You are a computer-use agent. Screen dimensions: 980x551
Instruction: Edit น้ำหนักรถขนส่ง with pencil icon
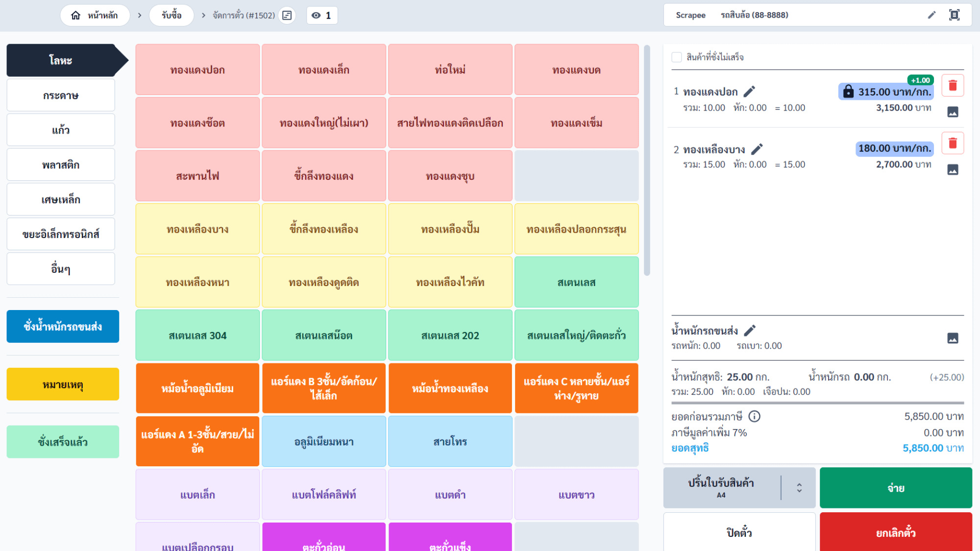[x=750, y=331]
